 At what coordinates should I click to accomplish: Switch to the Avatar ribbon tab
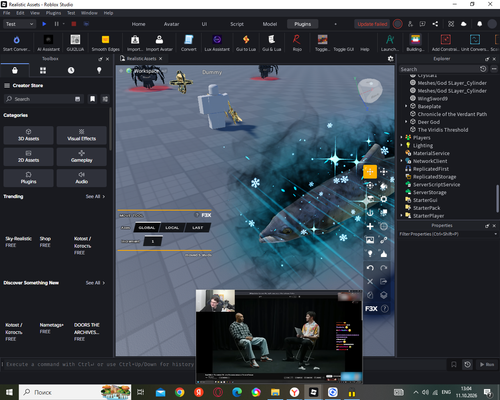tap(171, 24)
